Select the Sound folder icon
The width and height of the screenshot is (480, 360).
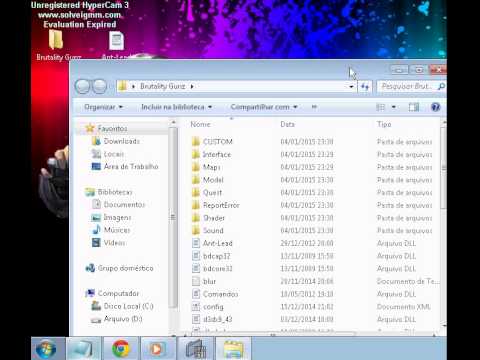pos(196,230)
